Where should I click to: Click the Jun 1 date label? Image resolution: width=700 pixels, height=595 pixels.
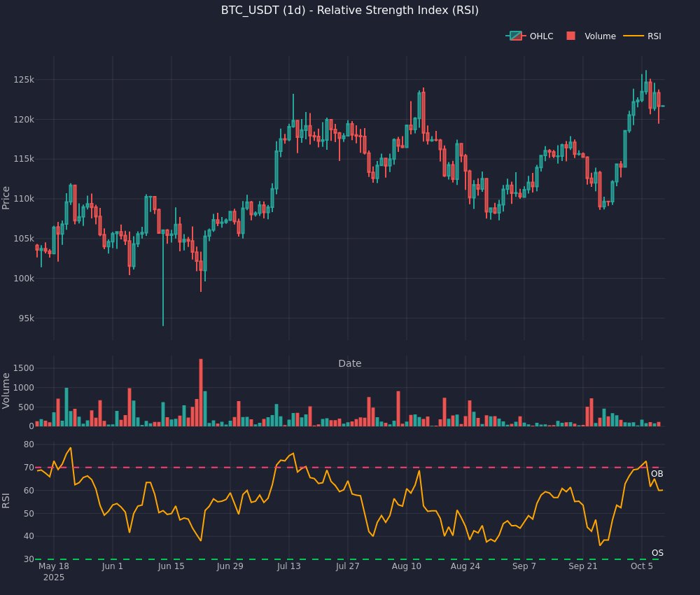coord(112,566)
